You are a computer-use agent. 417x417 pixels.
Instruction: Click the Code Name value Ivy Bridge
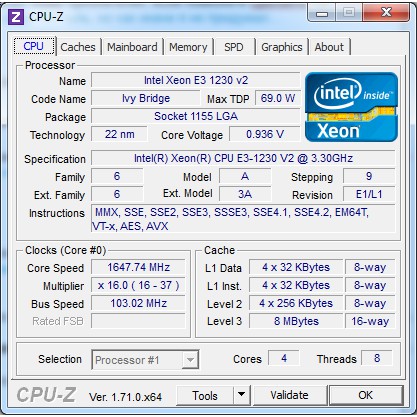[146, 98]
